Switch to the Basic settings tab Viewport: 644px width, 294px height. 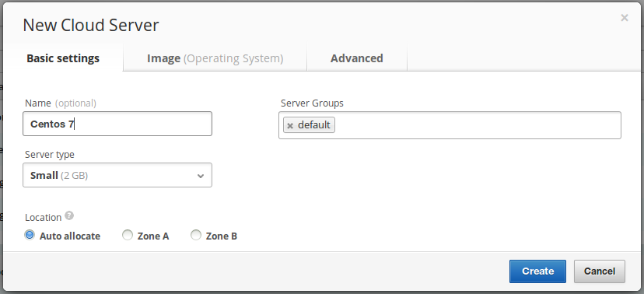click(63, 58)
